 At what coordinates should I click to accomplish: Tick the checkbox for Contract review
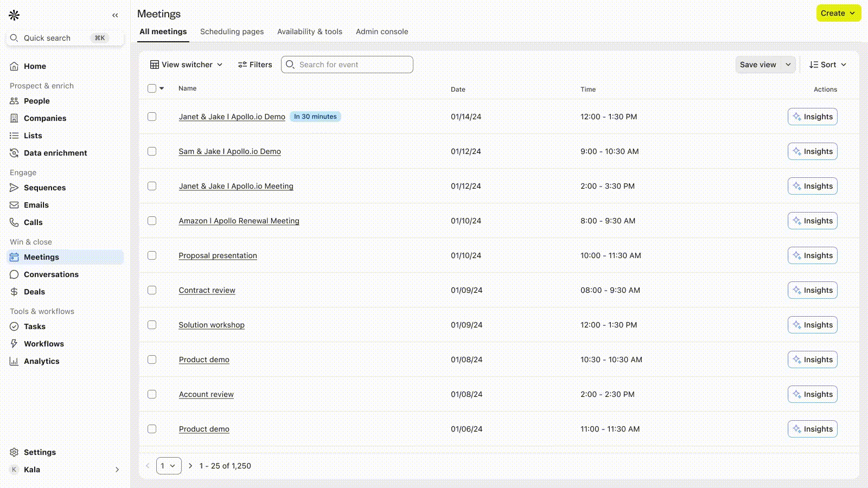tap(152, 290)
